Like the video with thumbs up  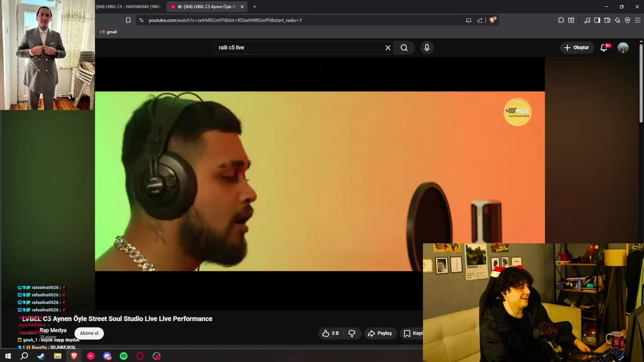pos(331,333)
